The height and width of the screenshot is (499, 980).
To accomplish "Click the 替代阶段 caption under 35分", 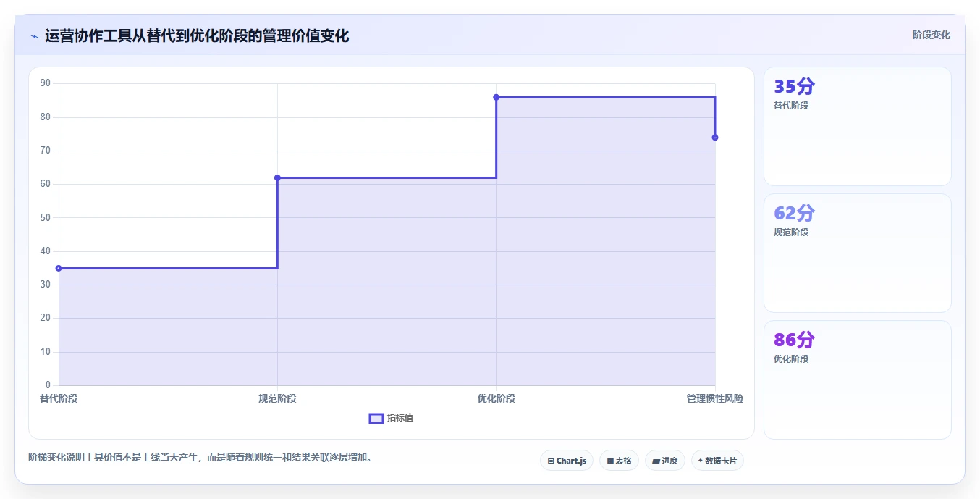I will [x=791, y=105].
